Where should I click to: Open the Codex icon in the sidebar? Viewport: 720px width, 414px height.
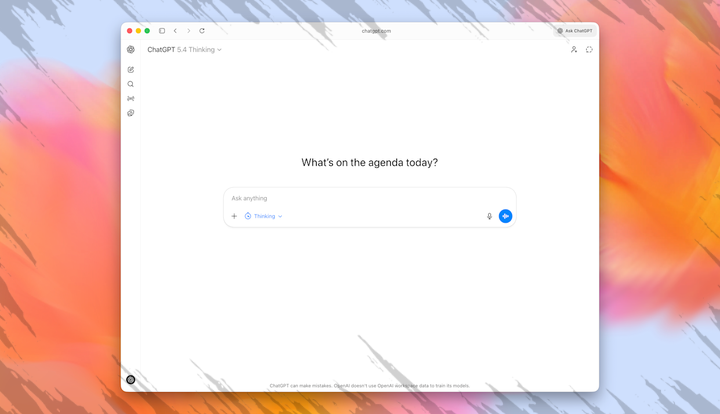[131, 99]
